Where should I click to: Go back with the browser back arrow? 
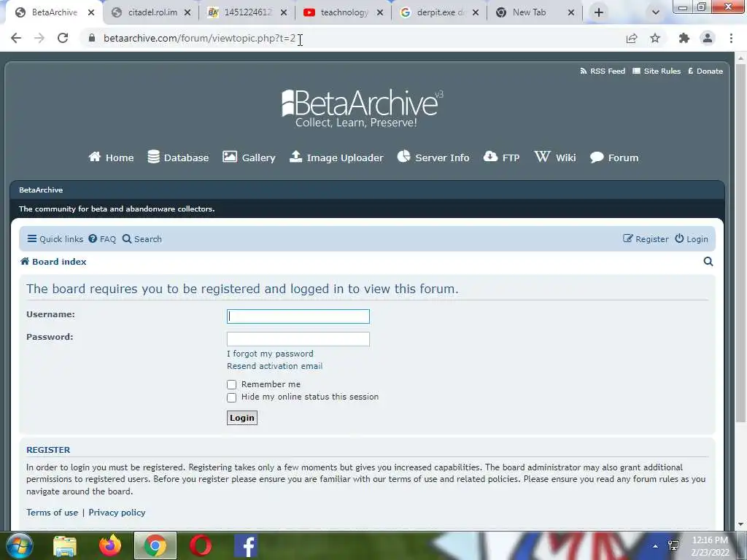click(16, 38)
